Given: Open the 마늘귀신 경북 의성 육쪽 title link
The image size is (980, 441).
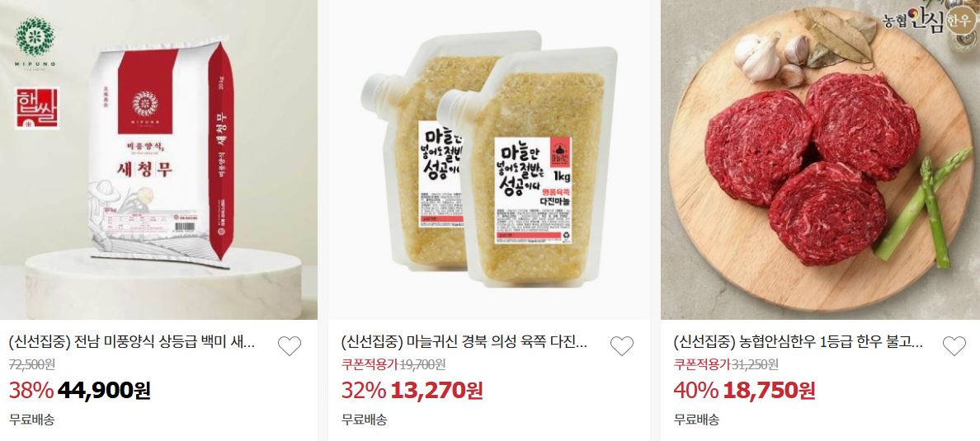Looking at the screenshot, I should pos(464,342).
